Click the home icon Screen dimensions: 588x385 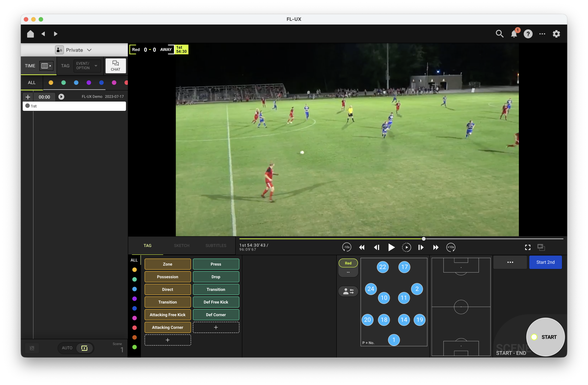(x=30, y=34)
